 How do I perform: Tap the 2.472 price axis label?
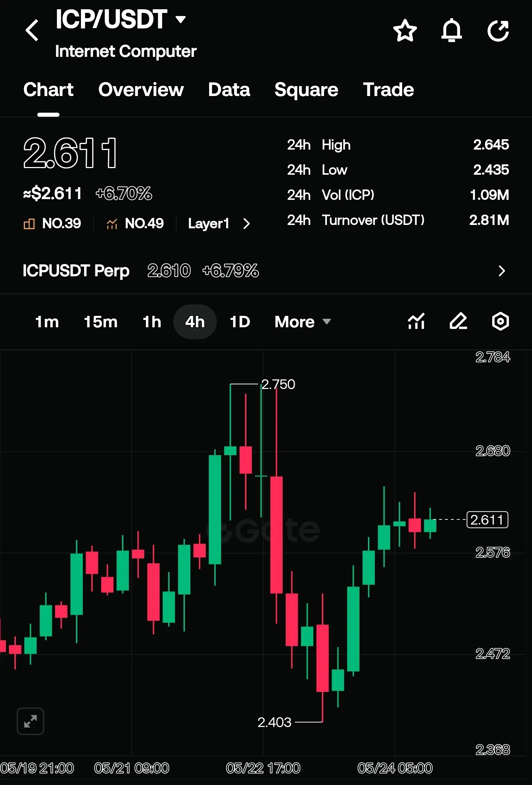[x=492, y=654]
